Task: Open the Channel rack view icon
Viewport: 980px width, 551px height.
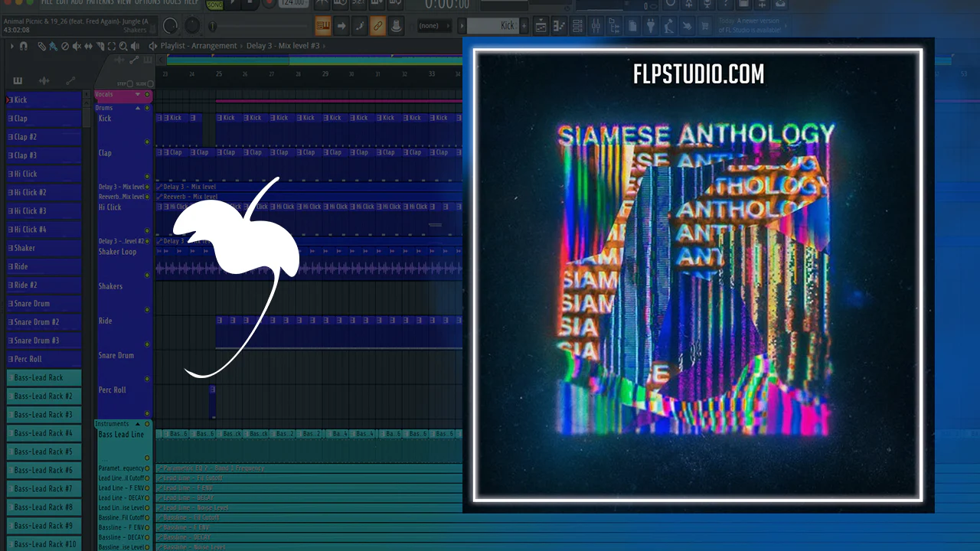Action: (578, 26)
